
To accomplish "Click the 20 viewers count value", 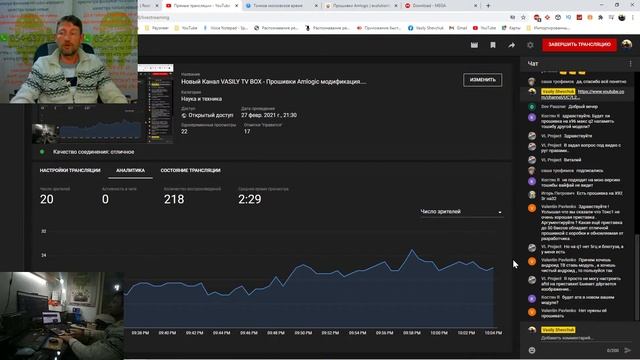I will (x=47, y=199).
